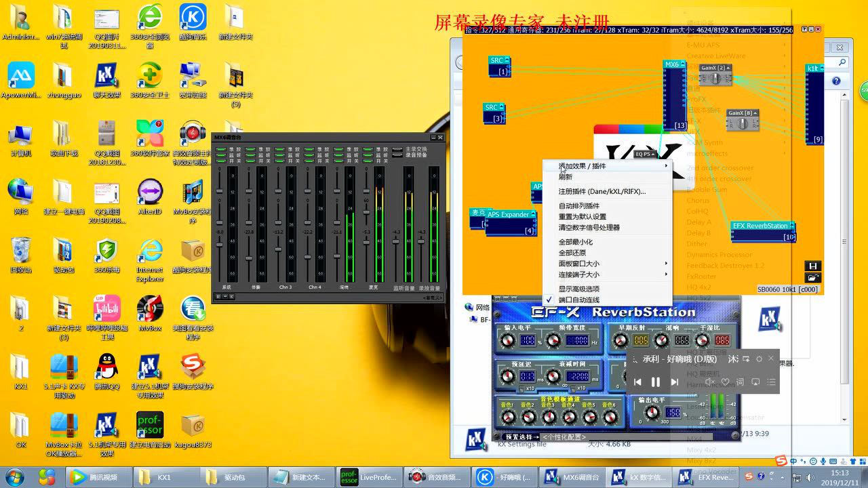Click the GainX [2] knob module
Screen dimensions: 868x488
point(715,75)
